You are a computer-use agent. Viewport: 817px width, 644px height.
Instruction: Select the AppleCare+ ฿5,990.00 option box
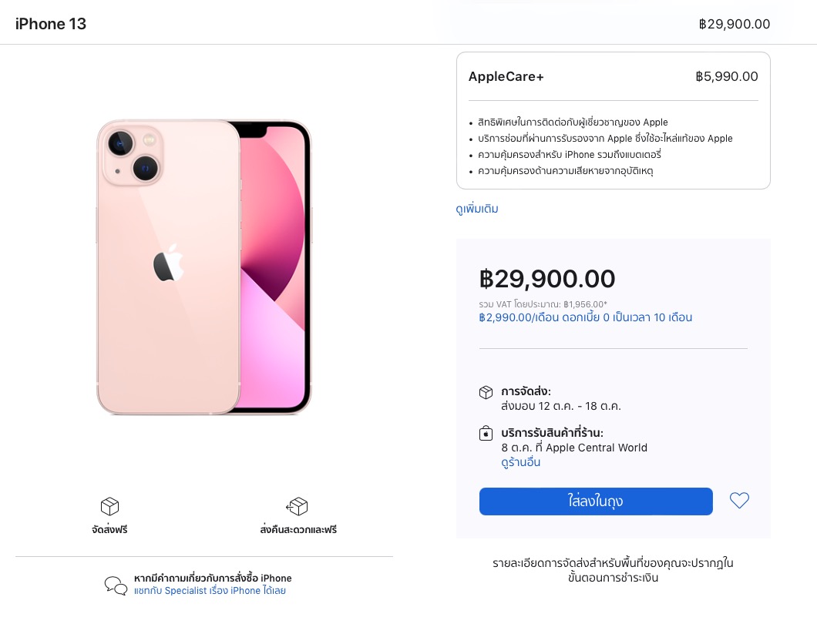coord(613,120)
